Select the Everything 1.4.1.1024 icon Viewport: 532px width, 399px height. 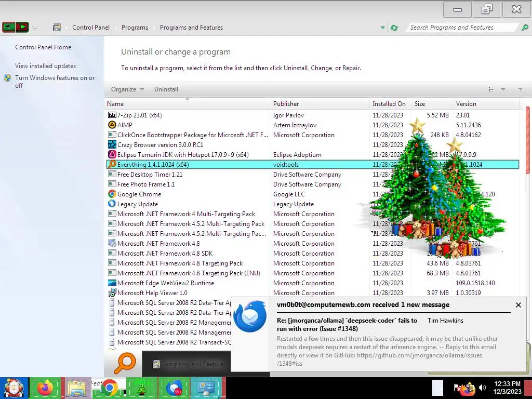click(112, 164)
